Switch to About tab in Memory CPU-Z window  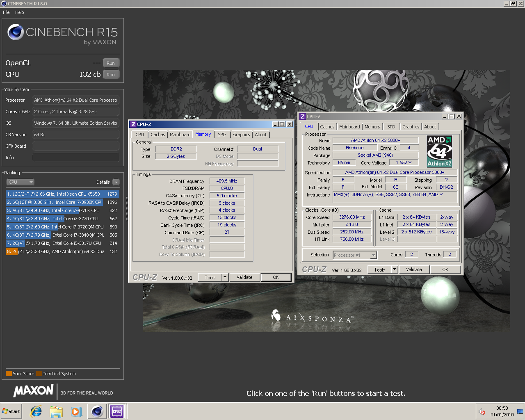coord(261,135)
